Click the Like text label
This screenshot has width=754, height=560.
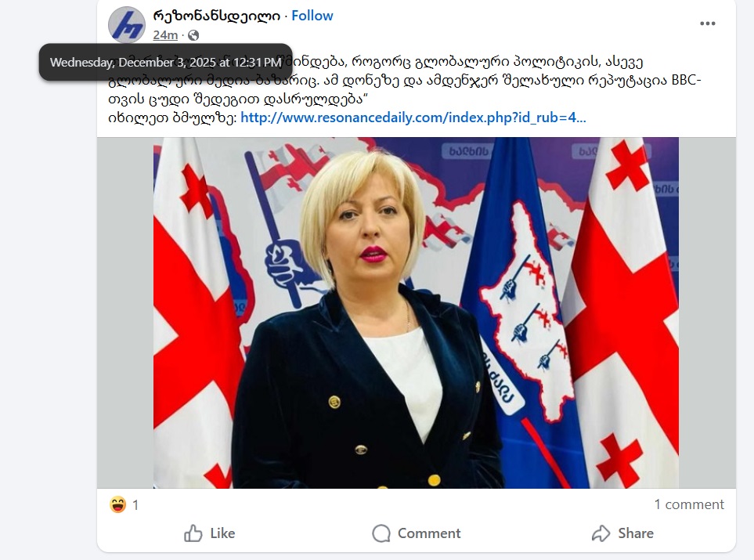click(x=222, y=533)
